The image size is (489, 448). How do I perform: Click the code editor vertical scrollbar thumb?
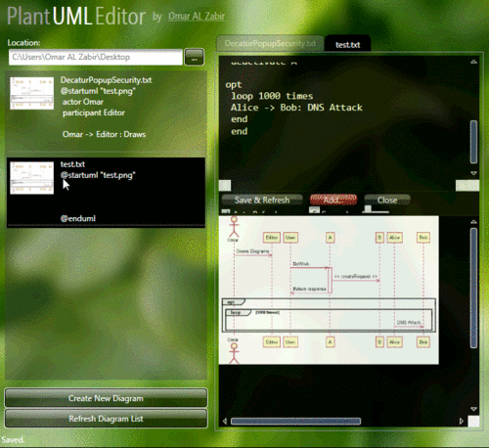point(473,142)
